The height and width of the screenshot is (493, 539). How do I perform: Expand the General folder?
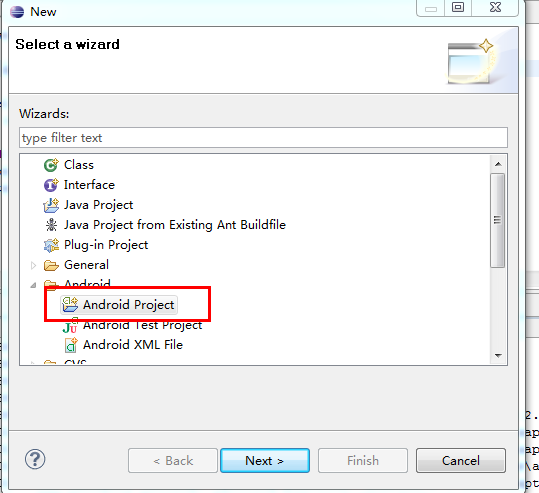coord(33,265)
